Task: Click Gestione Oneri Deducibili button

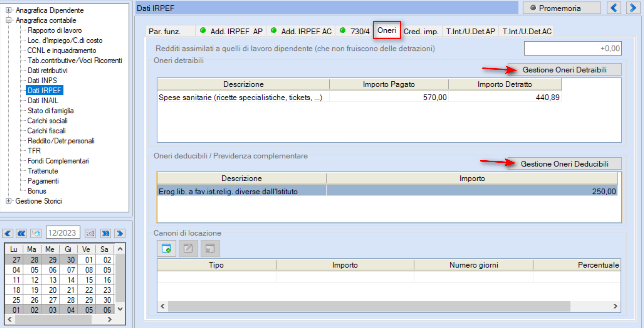Action: pyautogui.click(x=565, y=164)
